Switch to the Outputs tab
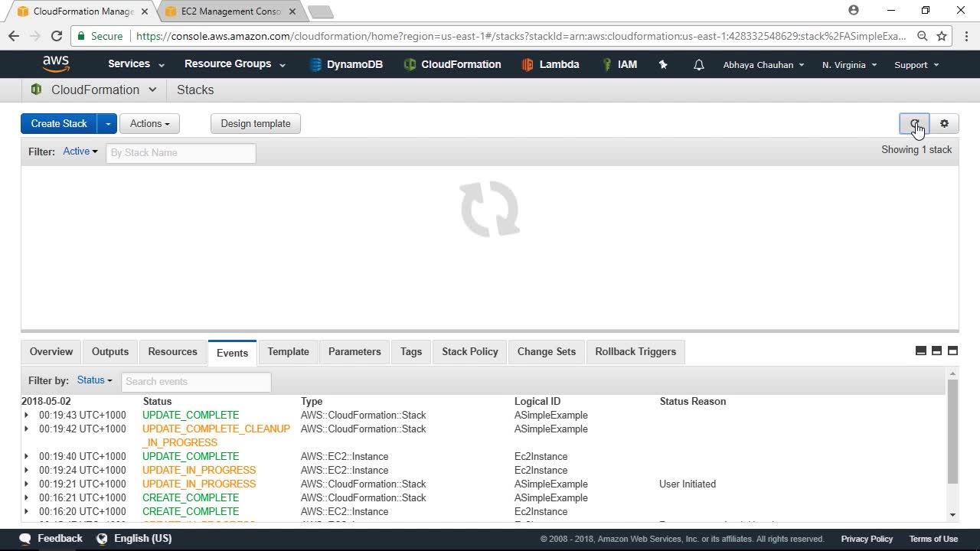Screen dimensions: 980x551 point(110,351)
